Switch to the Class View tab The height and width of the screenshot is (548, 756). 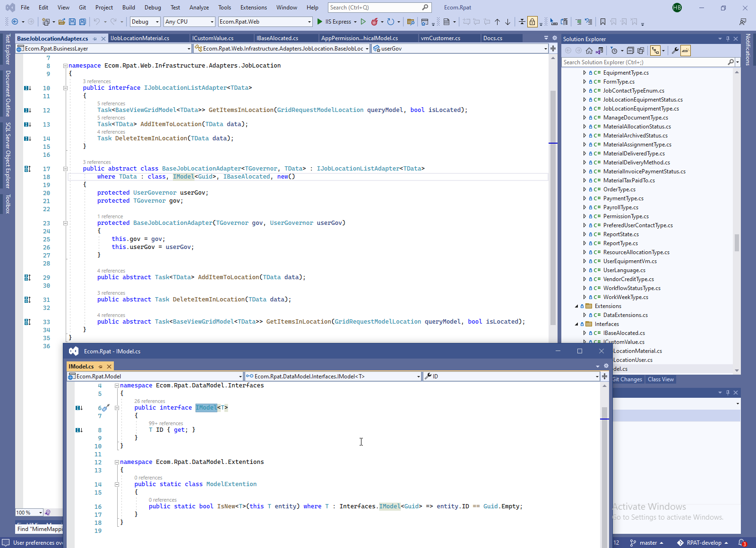click(x=661, y=379)
